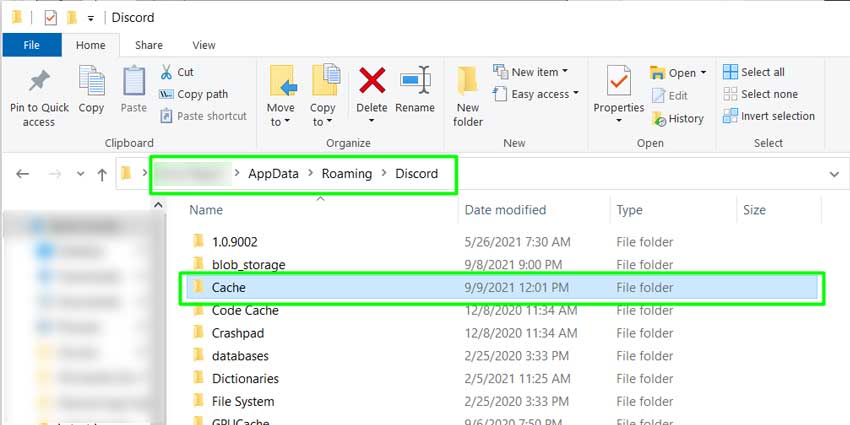Viewport: 850px width, 425px height.
Task: Go up one folder level
Action: pyautogui.click(x=102, y=174)
